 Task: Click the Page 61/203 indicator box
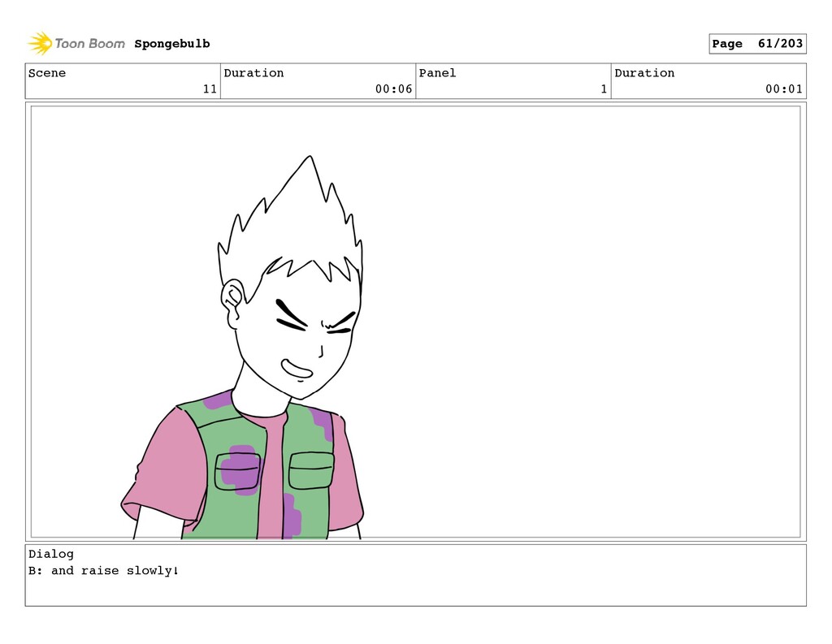(757, 44)
